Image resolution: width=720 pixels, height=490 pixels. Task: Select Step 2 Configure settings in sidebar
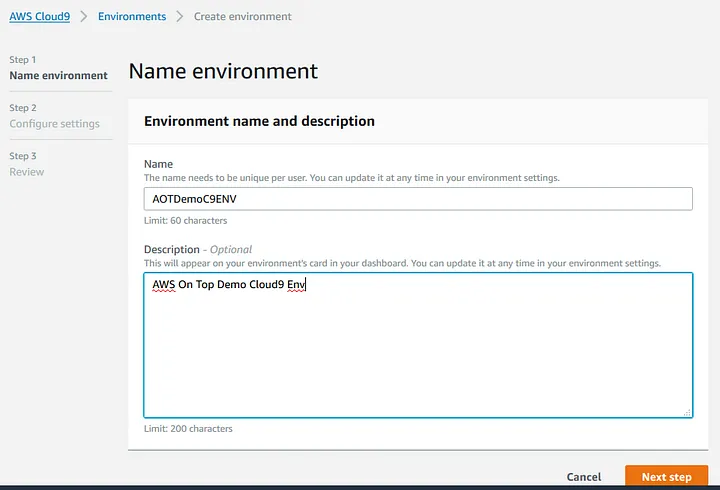coord(54,116)
